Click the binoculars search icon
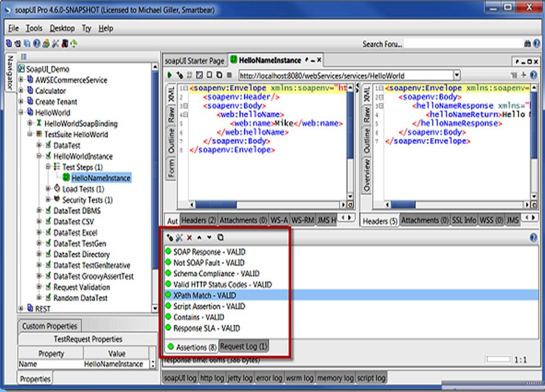This screenshot has width=545, height=392. (527, 44)
